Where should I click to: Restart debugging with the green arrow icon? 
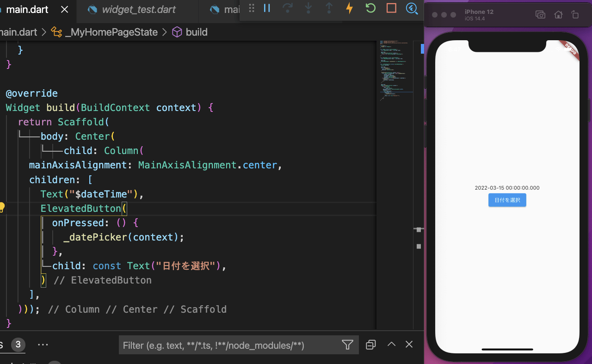(x=370, y=8)
